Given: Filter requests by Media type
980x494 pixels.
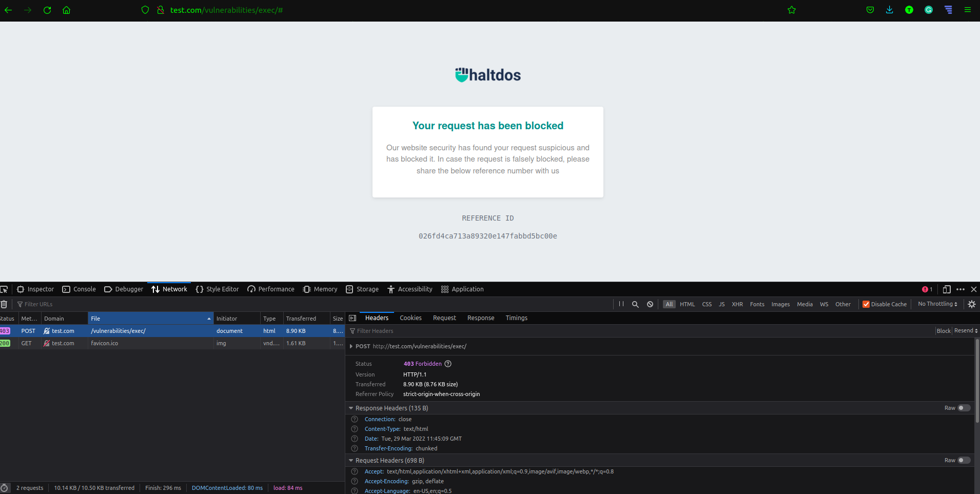Looking at the screenshot, I should point(805,304).
